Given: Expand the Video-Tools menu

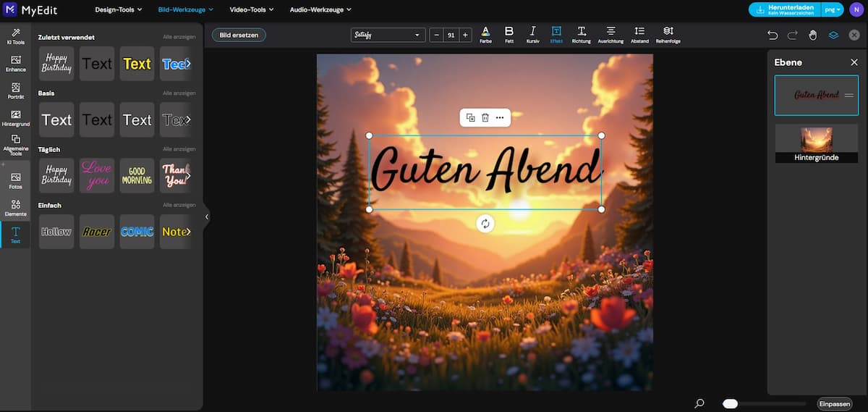Looking at the screenshot, I should pyautogui.click(x=252, y=9).
